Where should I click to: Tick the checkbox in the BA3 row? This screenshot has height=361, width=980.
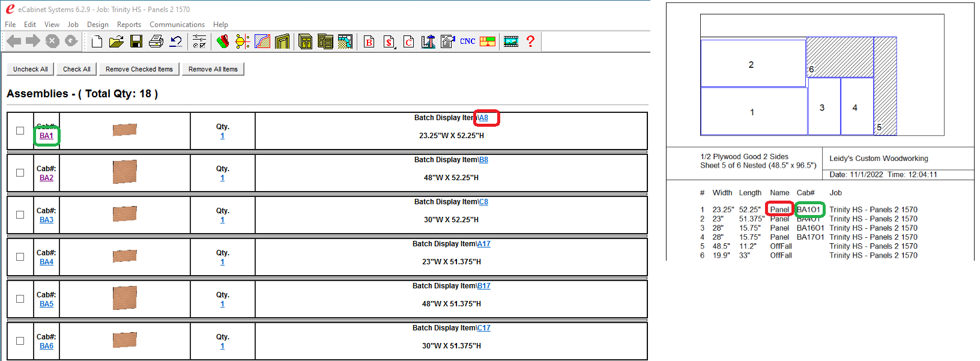coord(20,214)
